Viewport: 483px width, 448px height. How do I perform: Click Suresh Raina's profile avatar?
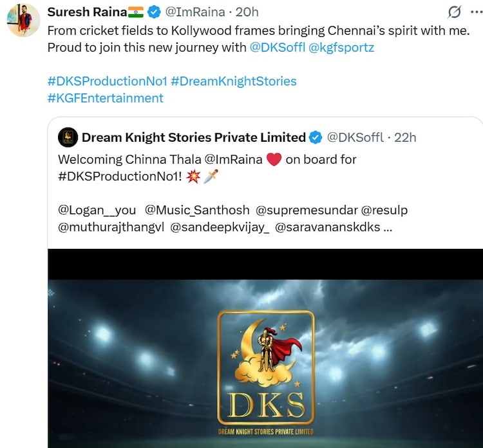pyautogui.click(x=24, y=20)
